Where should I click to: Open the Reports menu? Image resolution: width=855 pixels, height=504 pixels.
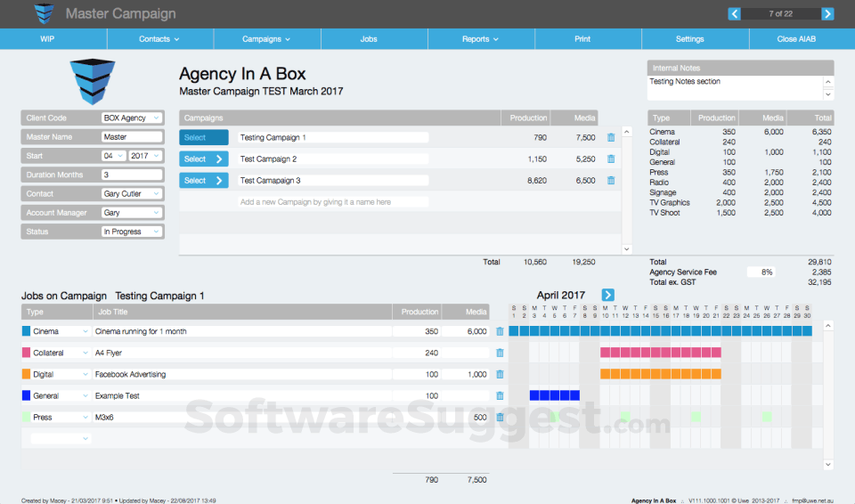tap(481, 38)
